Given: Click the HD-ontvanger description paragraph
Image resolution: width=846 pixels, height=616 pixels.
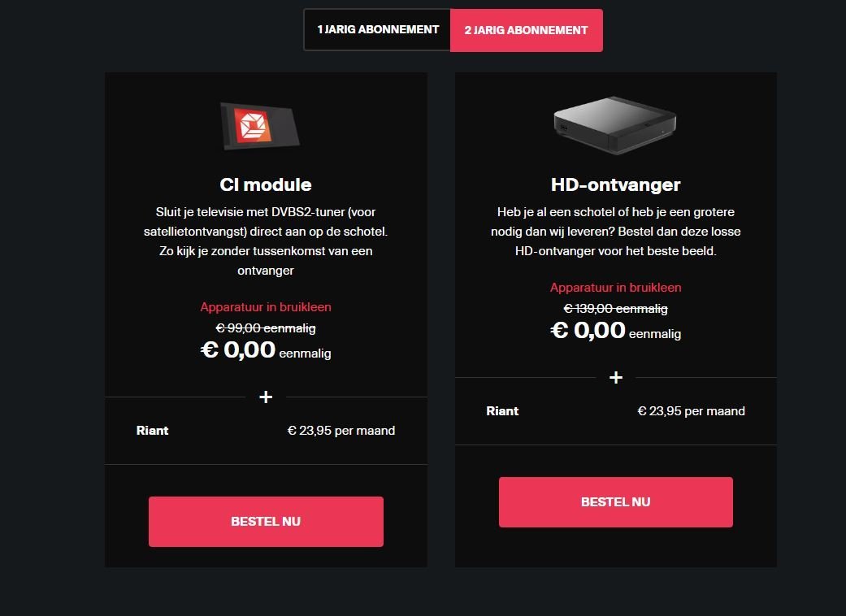Looking at the screenshot, I should (615, 232).
